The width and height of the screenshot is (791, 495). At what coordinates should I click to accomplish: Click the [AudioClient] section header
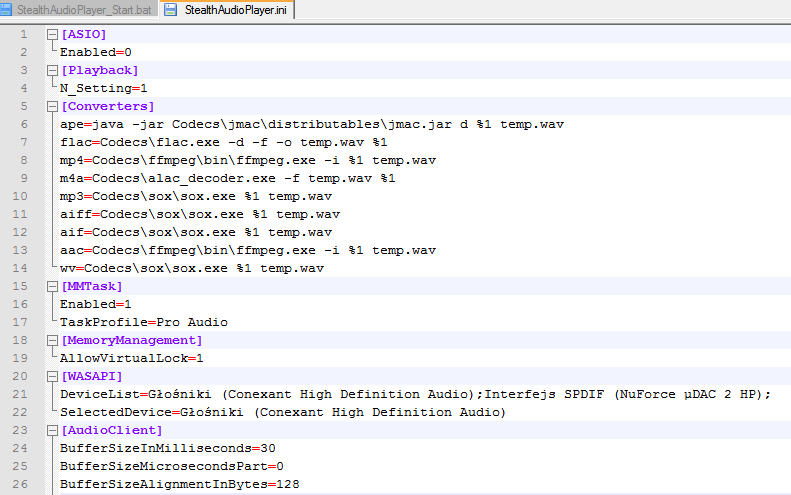click(111, 430)
